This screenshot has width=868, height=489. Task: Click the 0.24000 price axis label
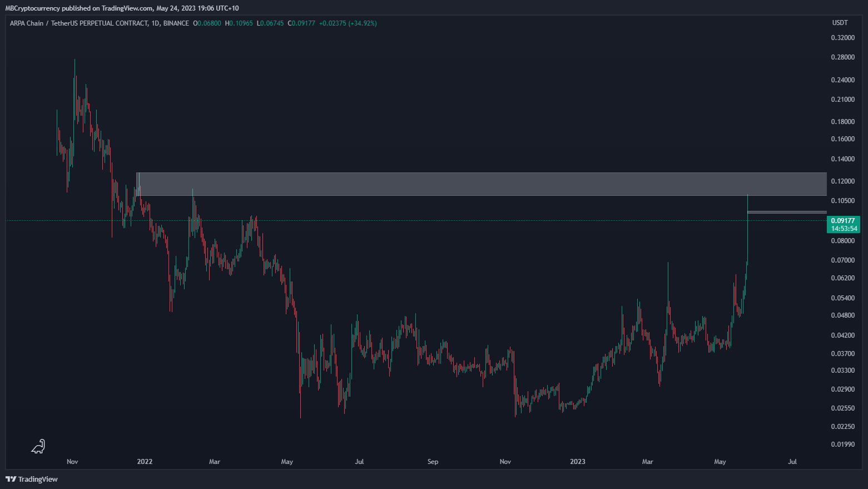843,80
